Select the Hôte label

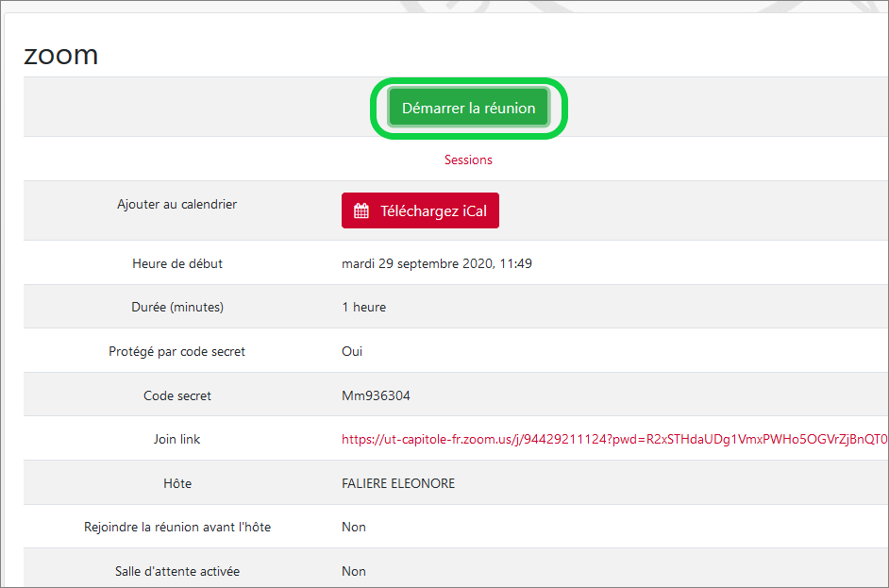click(x=176, y=483)
